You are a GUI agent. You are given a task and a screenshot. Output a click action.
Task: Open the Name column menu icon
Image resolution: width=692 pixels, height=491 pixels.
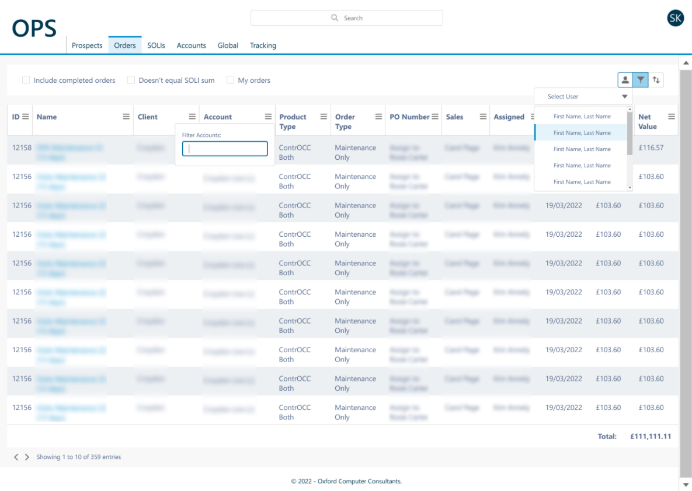click(x=126, y=116)
